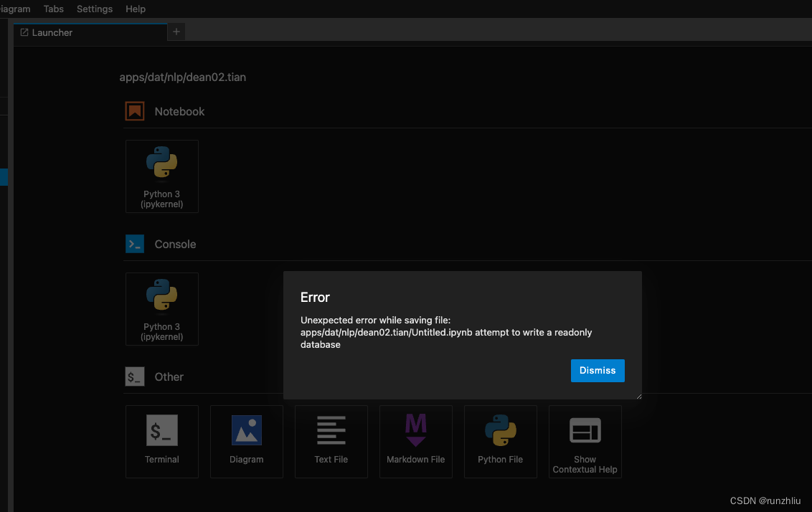Select the Launcher tab
This screenshot has height=512, width=812.
[x=90, y=32]
